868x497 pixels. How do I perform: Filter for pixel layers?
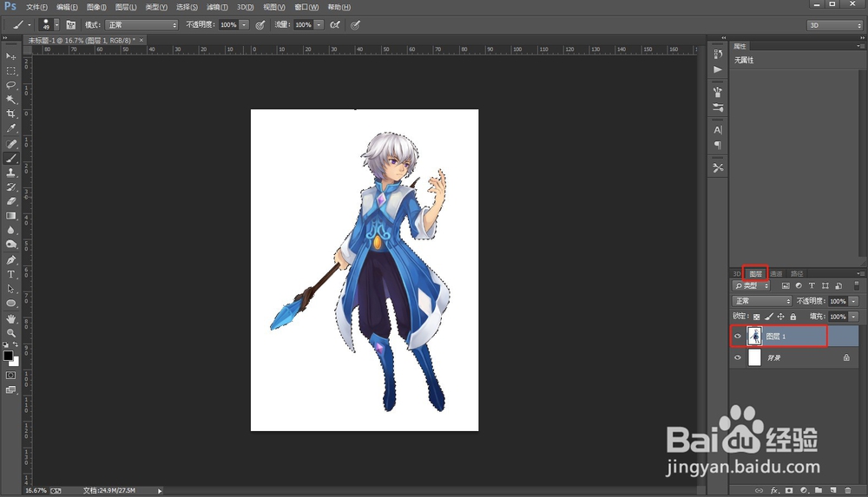click(786, 285)
